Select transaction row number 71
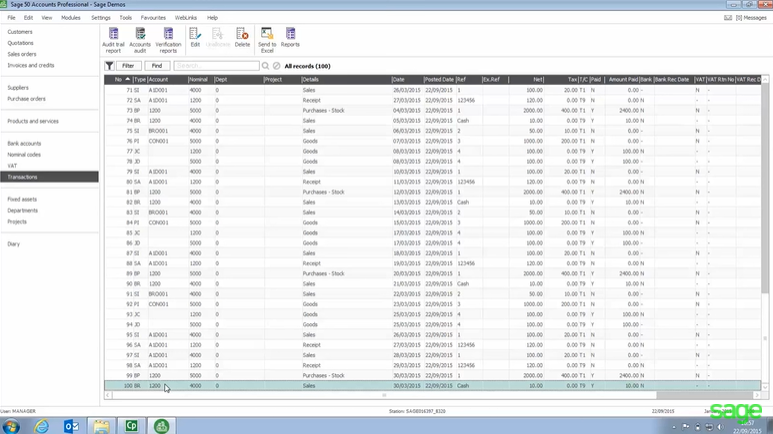 pos(432,90)
